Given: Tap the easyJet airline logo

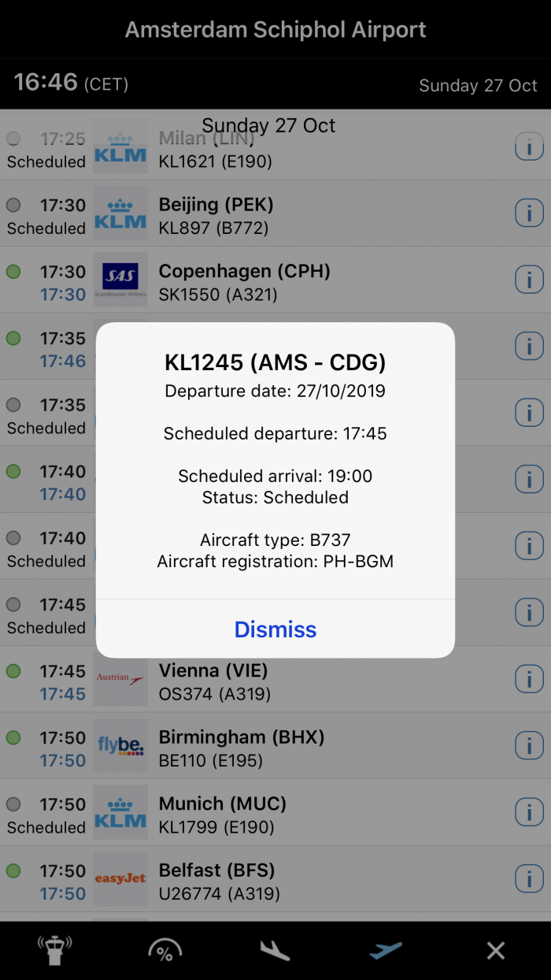Looking at the screenshot, I should coord(120,878).
